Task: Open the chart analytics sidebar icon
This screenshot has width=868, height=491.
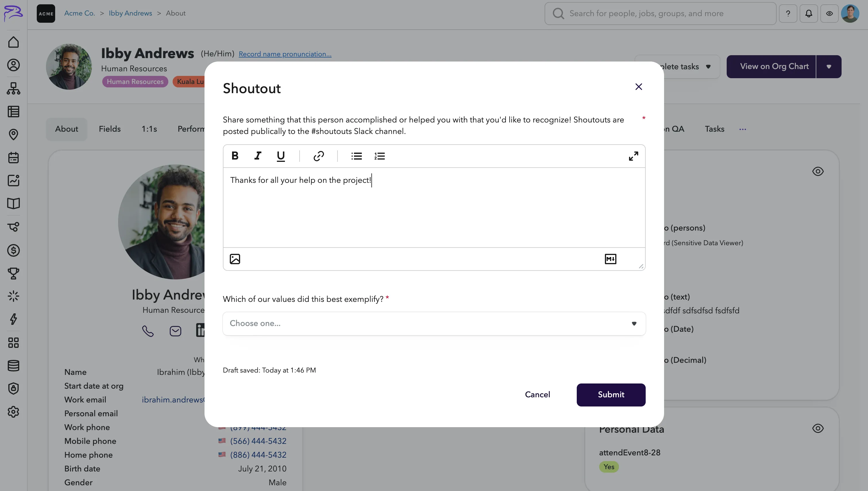Action: point(13,181)
